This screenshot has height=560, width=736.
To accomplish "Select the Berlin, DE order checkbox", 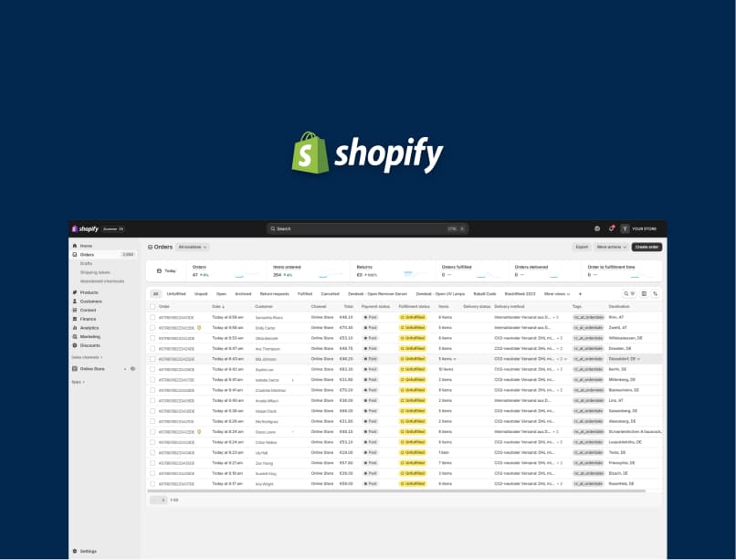I will pos(152,369).
